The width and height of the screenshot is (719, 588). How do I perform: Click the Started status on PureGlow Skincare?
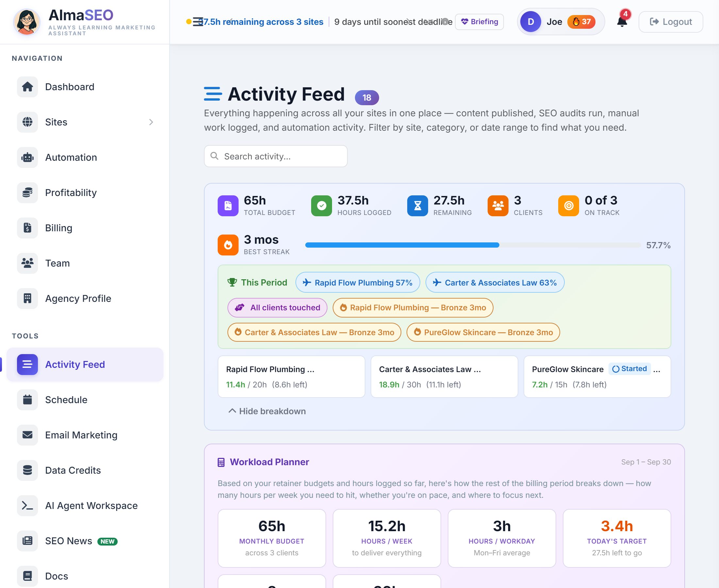coord(629,368)
